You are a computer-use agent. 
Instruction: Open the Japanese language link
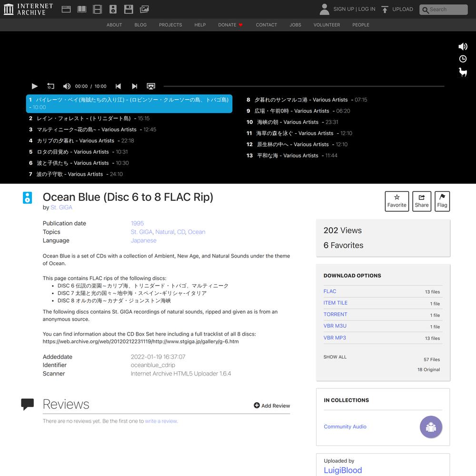(x=144, y=240)
